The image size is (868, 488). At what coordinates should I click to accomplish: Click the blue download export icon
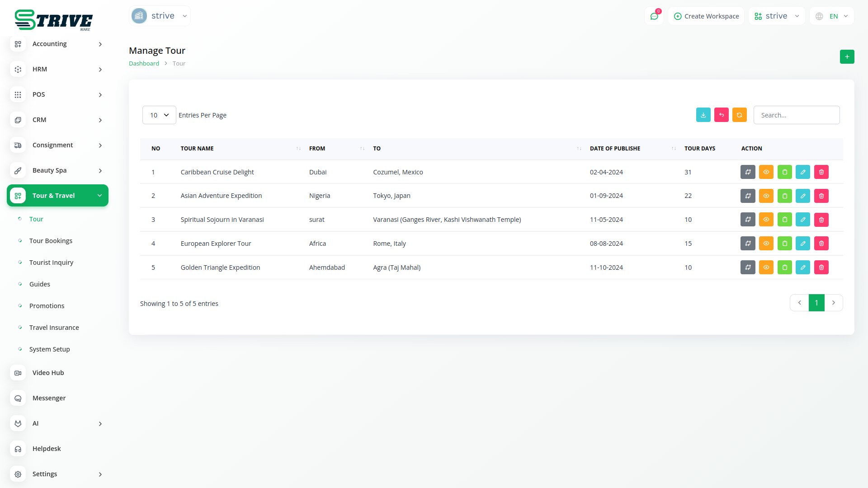[x=703, y=115]
